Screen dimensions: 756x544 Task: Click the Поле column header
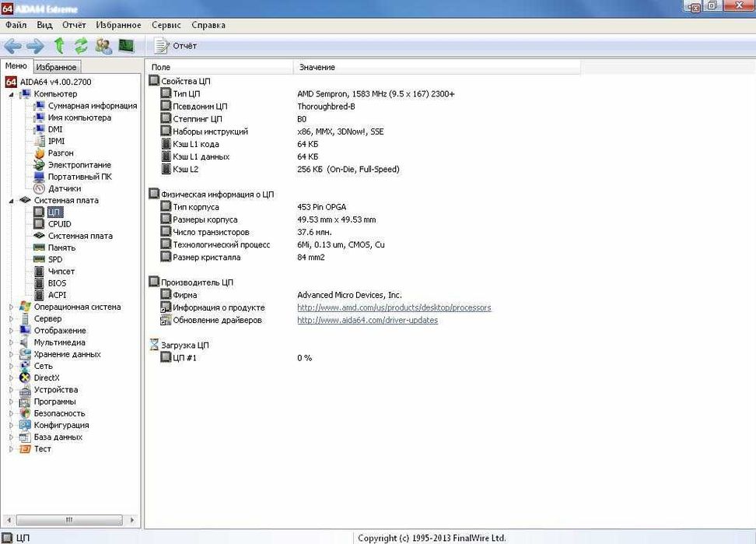tap(219, 67)
